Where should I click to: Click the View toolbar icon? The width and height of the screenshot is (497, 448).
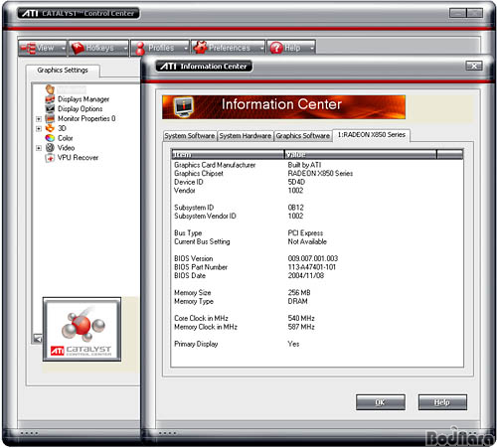point(28,48)
